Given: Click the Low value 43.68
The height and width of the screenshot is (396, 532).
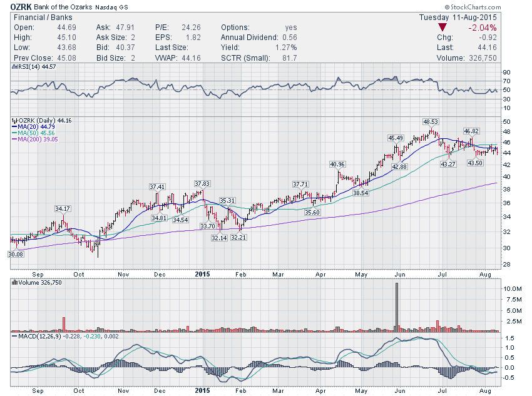Looking at the screenshot, I should (x=66, y=47).
